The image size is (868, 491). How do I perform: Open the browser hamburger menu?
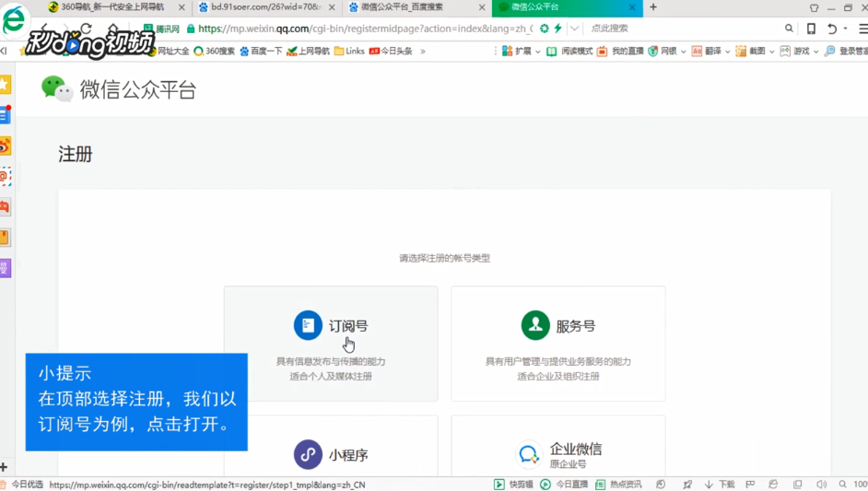point(863,29)
